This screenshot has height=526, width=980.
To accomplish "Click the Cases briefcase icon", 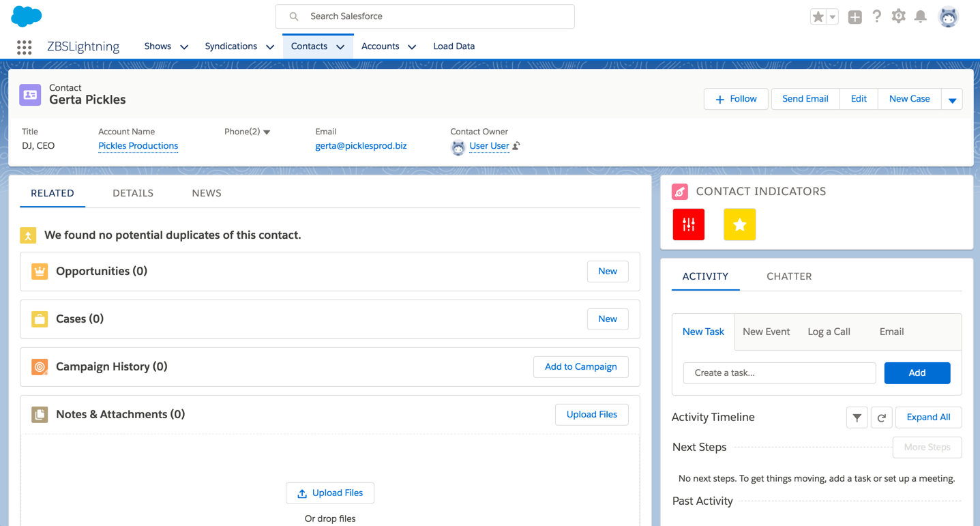I will (40, 319).
